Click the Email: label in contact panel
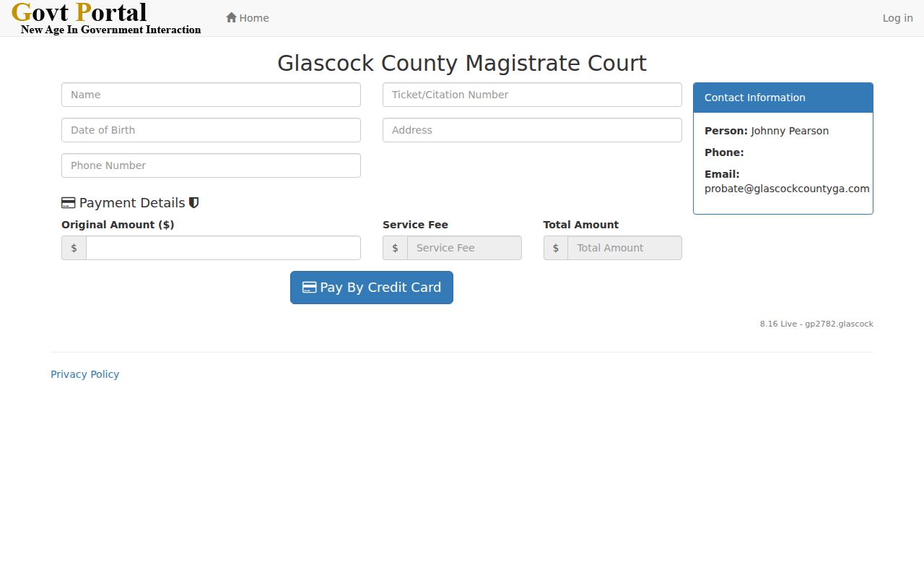The height and width of the screenshot is (578, 924). (x=722, y=174)
